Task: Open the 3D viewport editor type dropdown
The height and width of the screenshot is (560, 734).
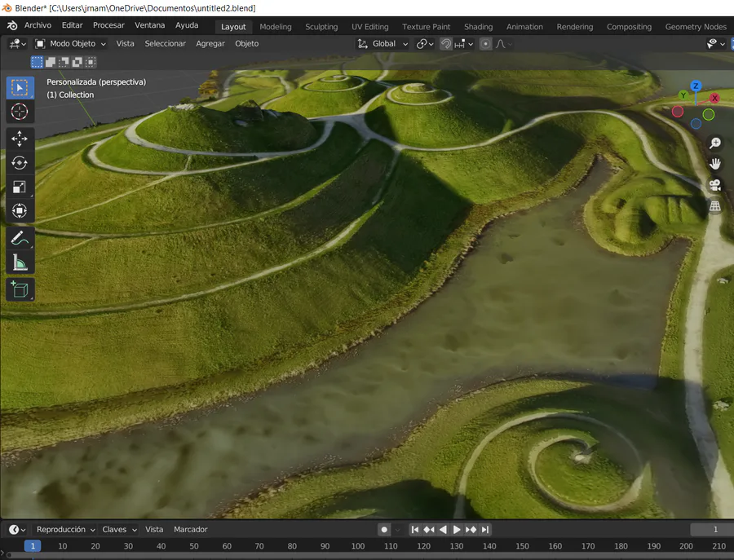Action: [17, 44]
